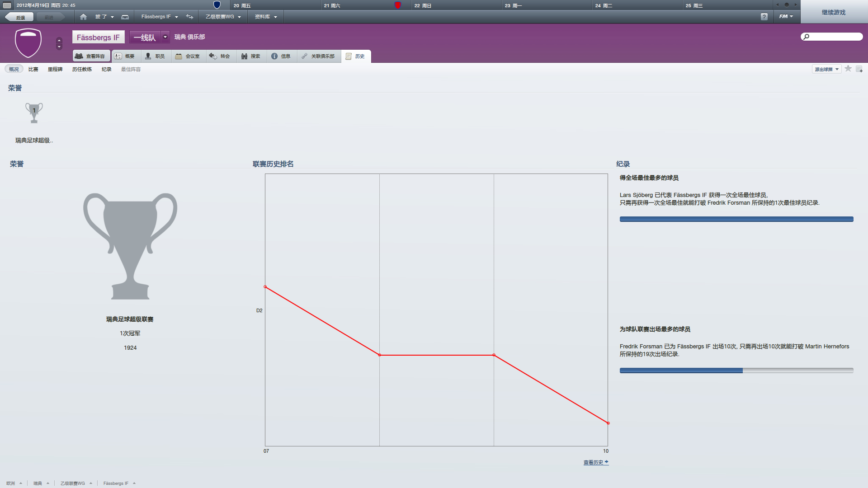Screen dimensions: 868x488
Task: Expand the FM menu dropdown
Action: 786,17
